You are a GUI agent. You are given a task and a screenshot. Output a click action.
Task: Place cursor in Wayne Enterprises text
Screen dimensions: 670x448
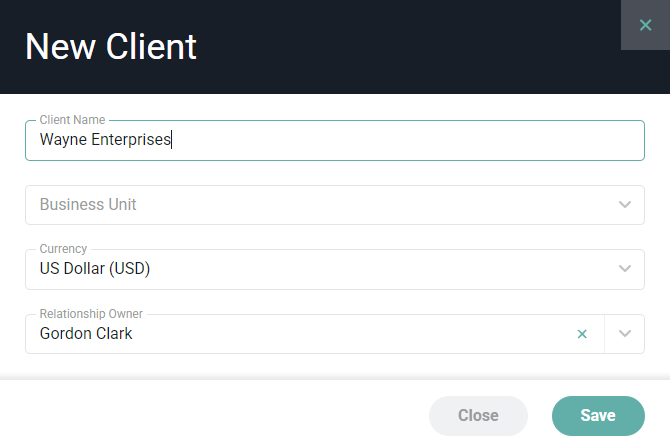[x=105, y=141]
